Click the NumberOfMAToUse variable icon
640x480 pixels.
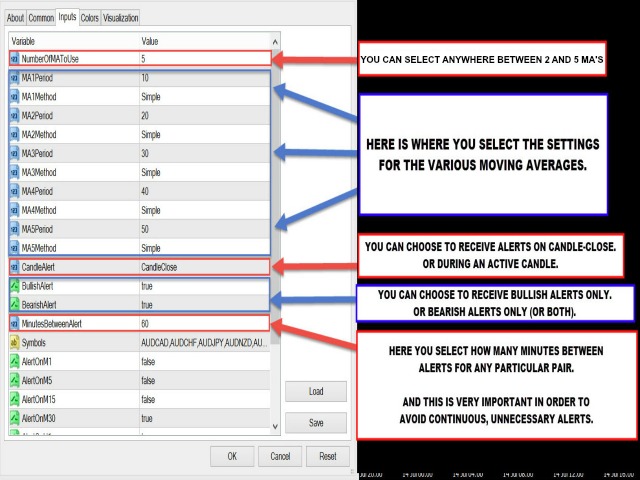coord(14,59)
